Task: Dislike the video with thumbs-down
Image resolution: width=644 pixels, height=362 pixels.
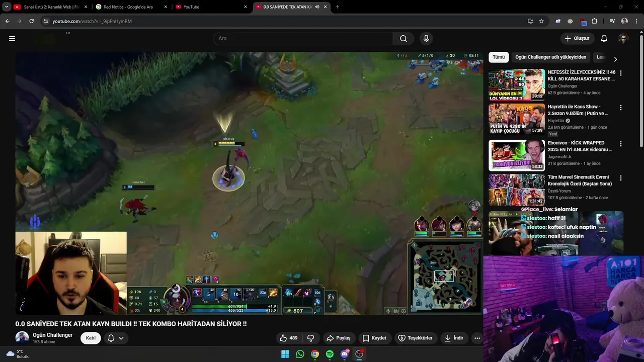Action: point(310,338)
